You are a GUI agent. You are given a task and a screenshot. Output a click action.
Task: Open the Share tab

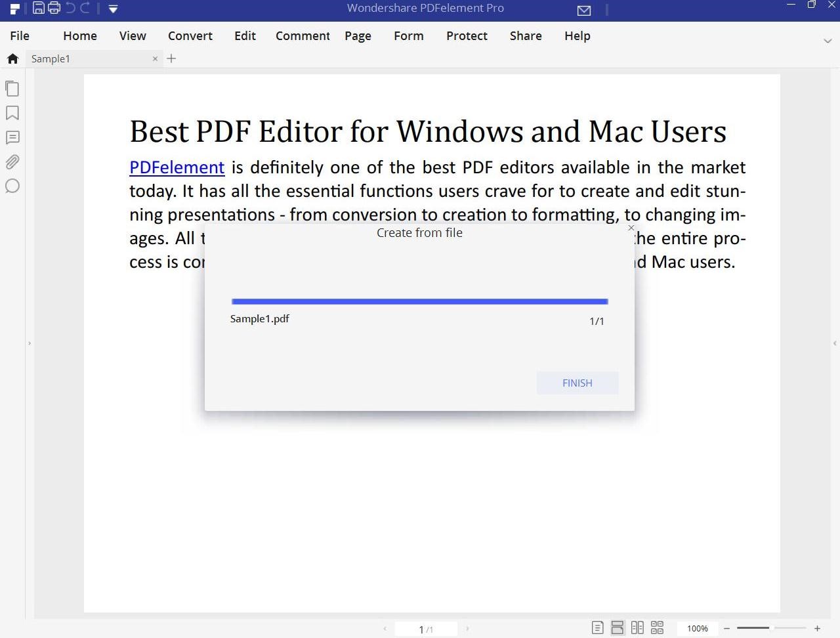click(x=526, y=36)
